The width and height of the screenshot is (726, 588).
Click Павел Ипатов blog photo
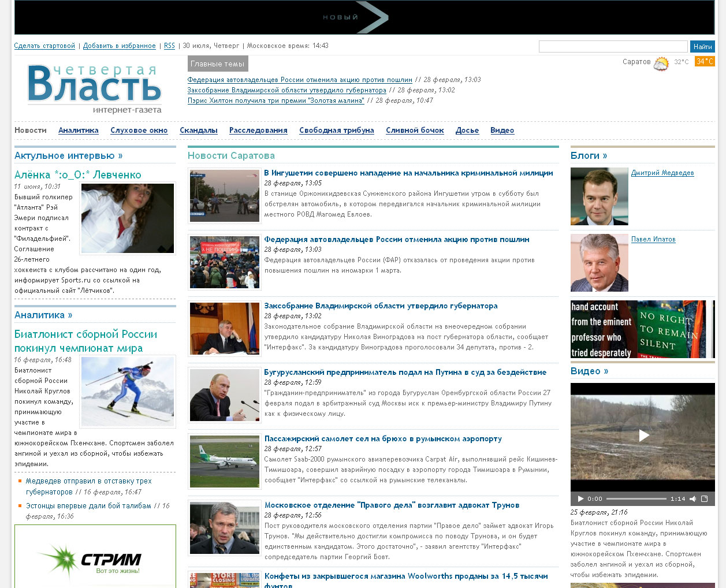tap(600, 263)
